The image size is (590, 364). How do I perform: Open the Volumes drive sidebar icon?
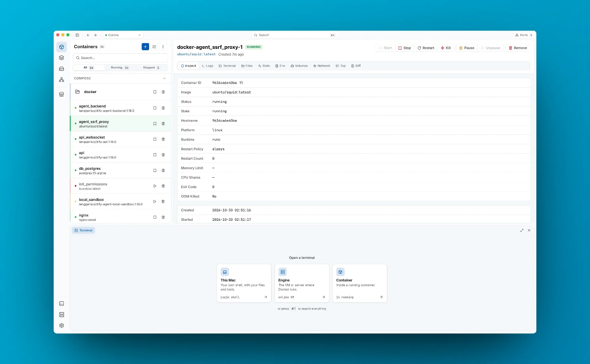[x=61, y=69]
